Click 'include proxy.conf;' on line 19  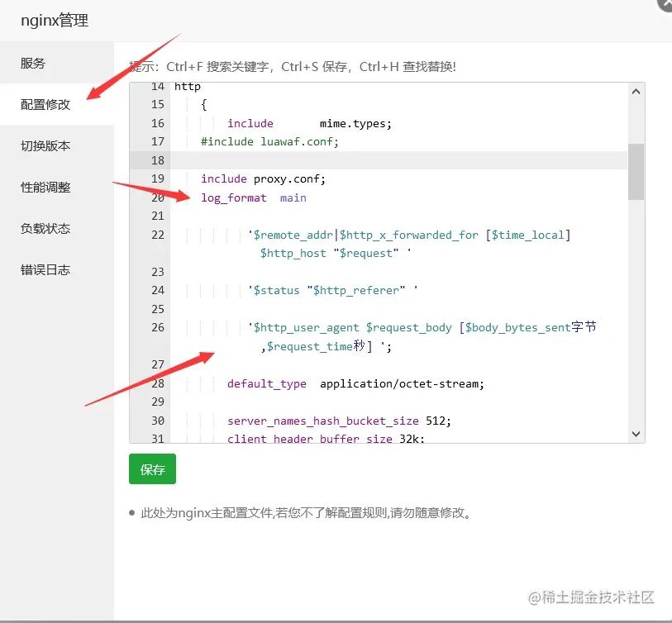pyautogui.click(x=263, y=179)
